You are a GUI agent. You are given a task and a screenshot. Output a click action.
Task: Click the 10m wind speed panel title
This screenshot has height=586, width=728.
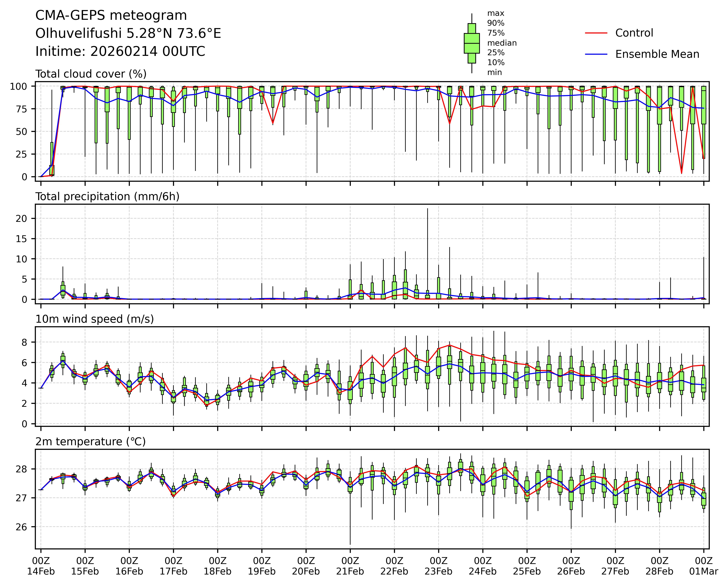pos(95,319)
